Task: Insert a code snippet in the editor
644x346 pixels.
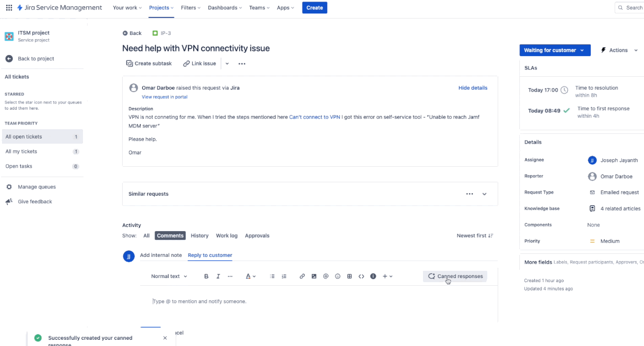Action: 361,276
